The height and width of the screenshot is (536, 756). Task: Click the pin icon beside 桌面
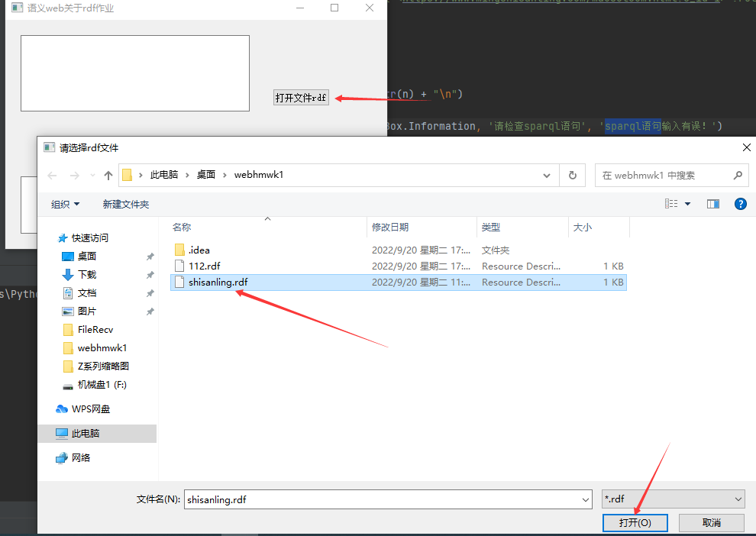150,257
